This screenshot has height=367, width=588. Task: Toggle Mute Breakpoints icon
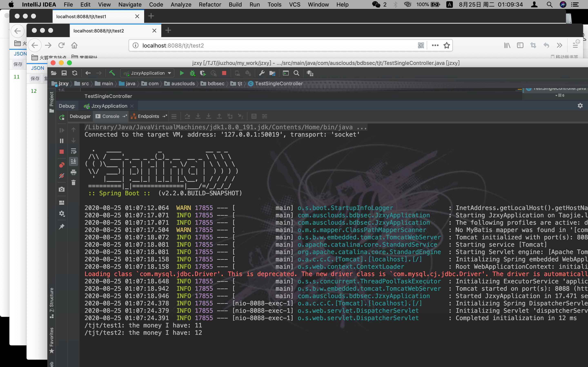[62, 176]
